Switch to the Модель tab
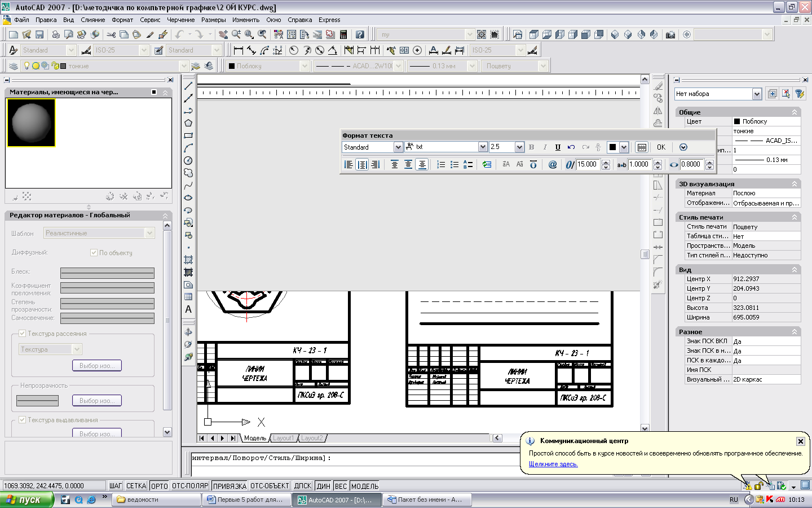The height and width of the screenshot is (508, 812). 255,438
